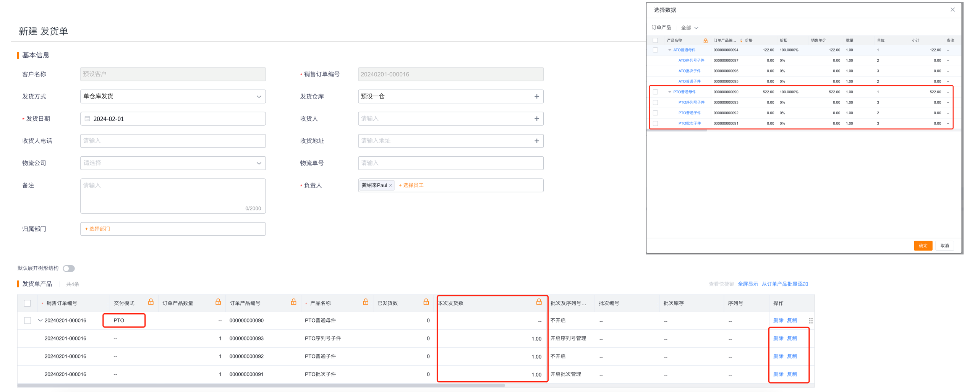This screenshot has height=392, width=980.
Task: Click the plus icon in 发货仓库 field
Action: [536, 96]
